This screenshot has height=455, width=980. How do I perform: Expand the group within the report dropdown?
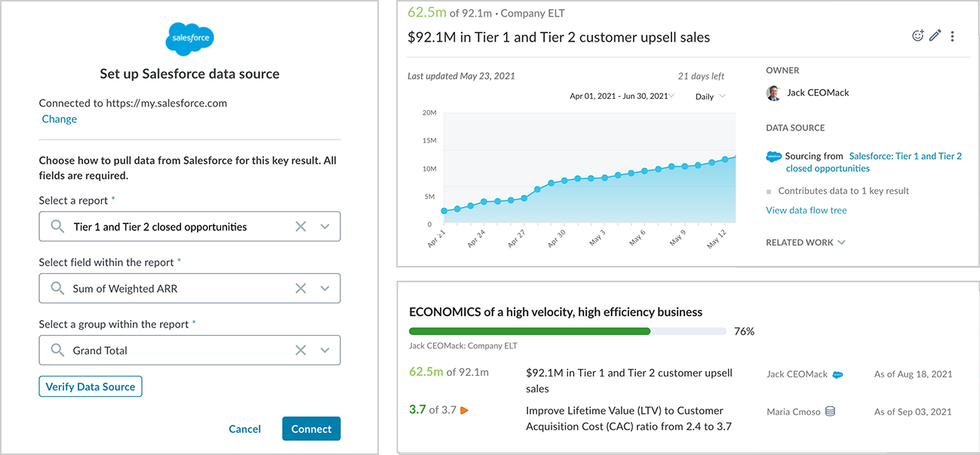325,350
